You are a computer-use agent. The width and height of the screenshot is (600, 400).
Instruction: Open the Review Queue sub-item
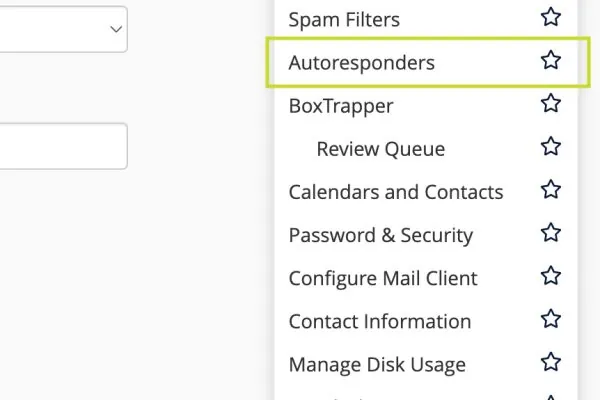(x=381, y=149)
